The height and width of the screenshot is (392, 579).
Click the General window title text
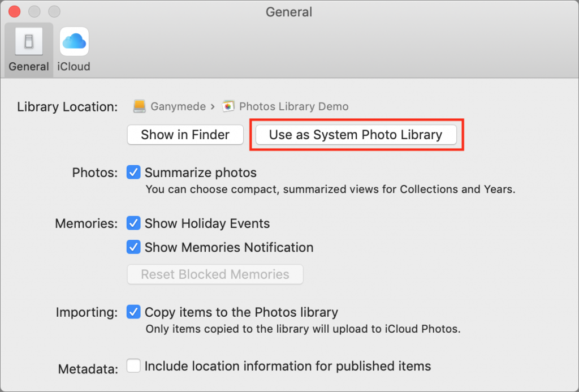pyautogui.click(x=289, y=12)
